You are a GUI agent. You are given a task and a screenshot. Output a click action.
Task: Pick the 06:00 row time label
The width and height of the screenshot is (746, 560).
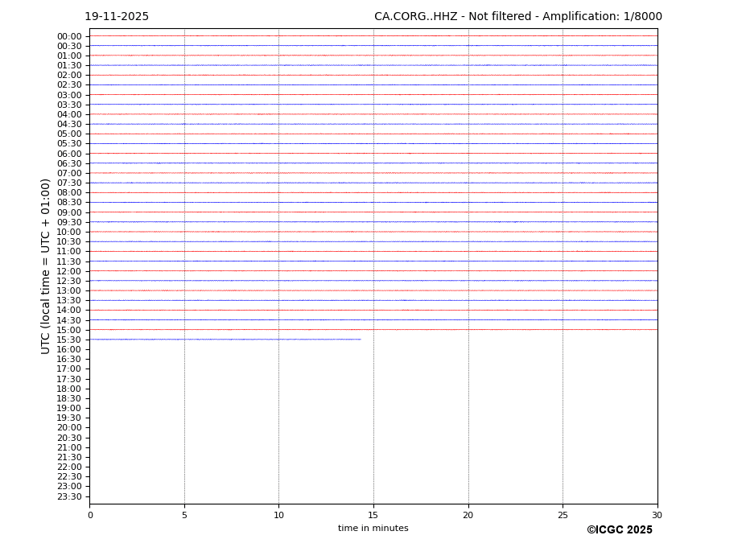69,154
